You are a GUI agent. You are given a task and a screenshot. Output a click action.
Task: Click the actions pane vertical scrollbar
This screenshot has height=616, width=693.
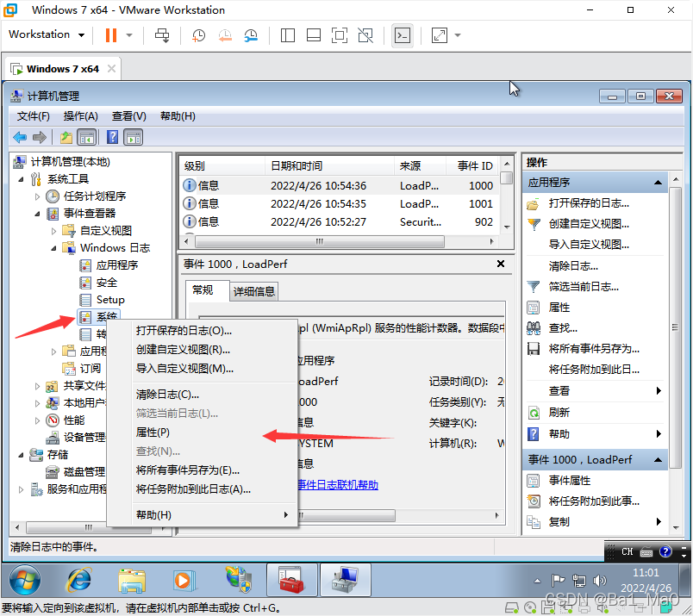tap(675, 327)
